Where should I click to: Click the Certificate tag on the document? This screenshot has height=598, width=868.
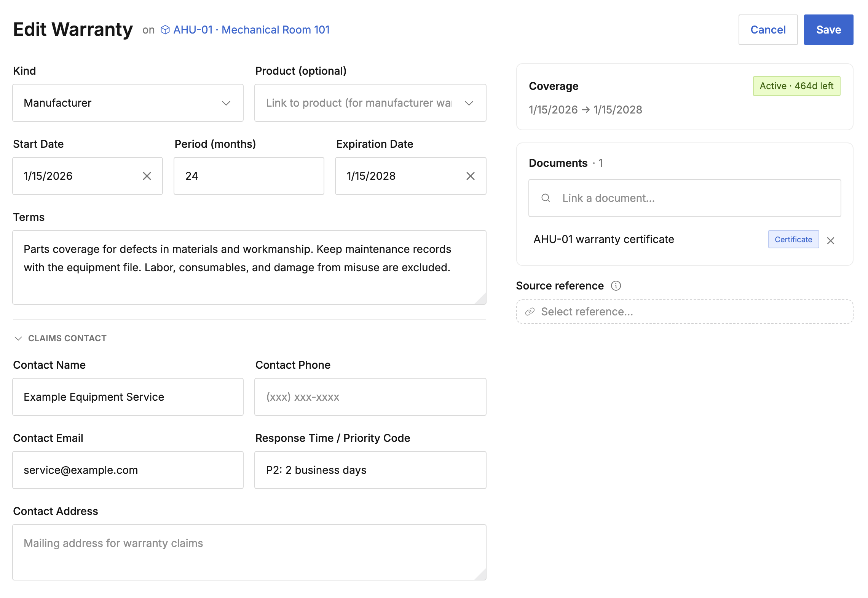[793, 239]
